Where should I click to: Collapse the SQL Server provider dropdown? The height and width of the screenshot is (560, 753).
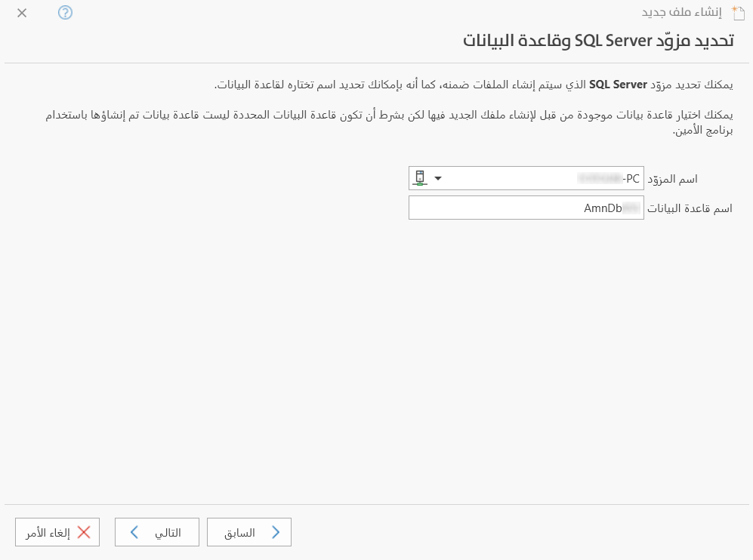pyautogui.click(x=438, y=178)
